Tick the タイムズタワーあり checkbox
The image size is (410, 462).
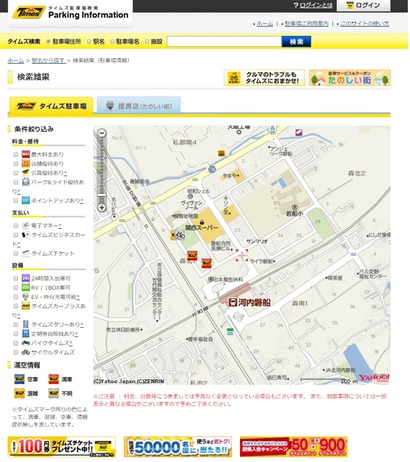(x=16, y=324)
